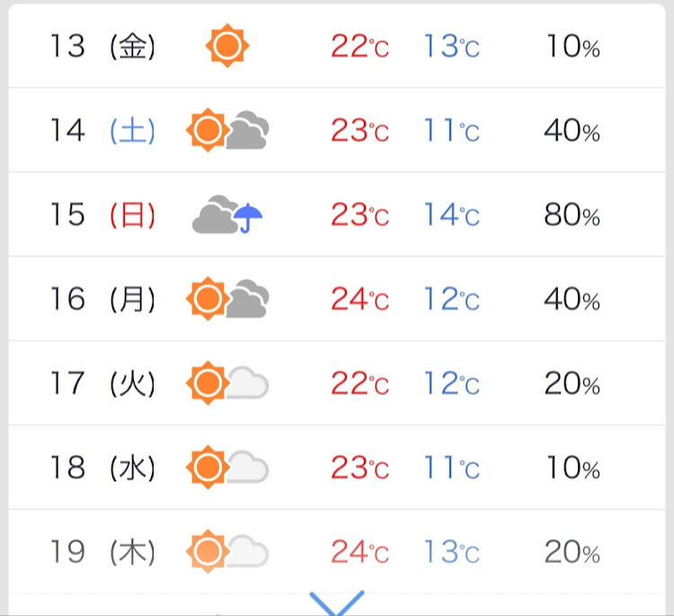The width and height of the screenshot is (674, 616).
Task: Tap the 11°C low for the 14th
Action: (x=452, y=130)
